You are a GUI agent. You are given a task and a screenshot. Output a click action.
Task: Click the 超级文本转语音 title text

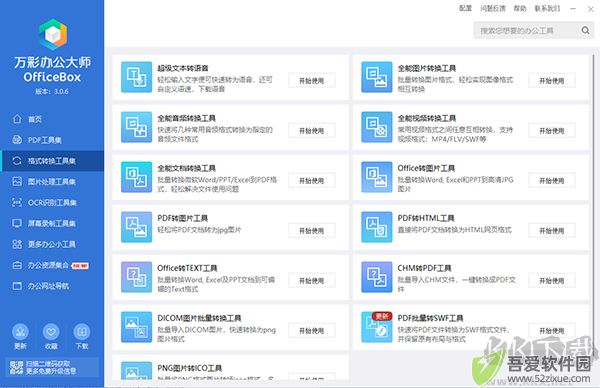[183, 68]
